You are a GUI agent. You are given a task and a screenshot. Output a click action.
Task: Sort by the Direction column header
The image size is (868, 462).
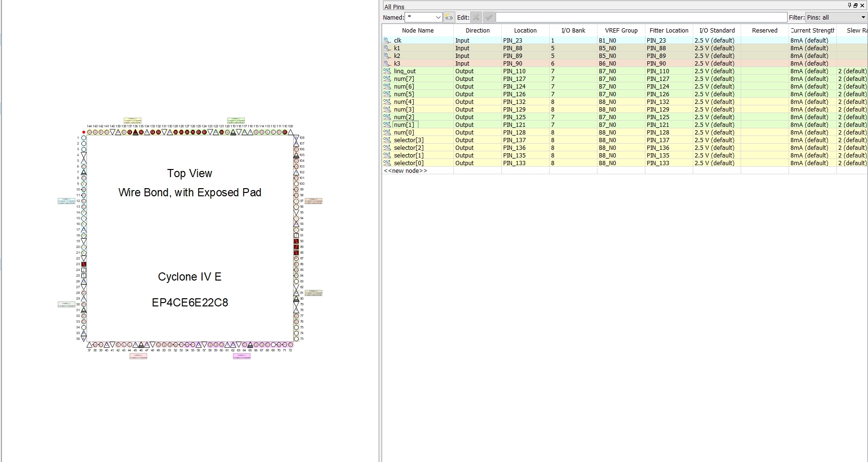477,30
